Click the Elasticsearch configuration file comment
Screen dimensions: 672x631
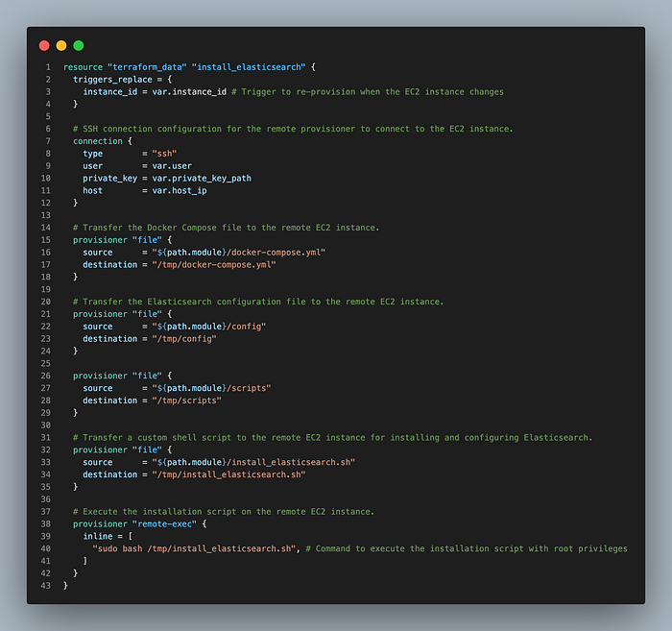(x=258, y=302)
